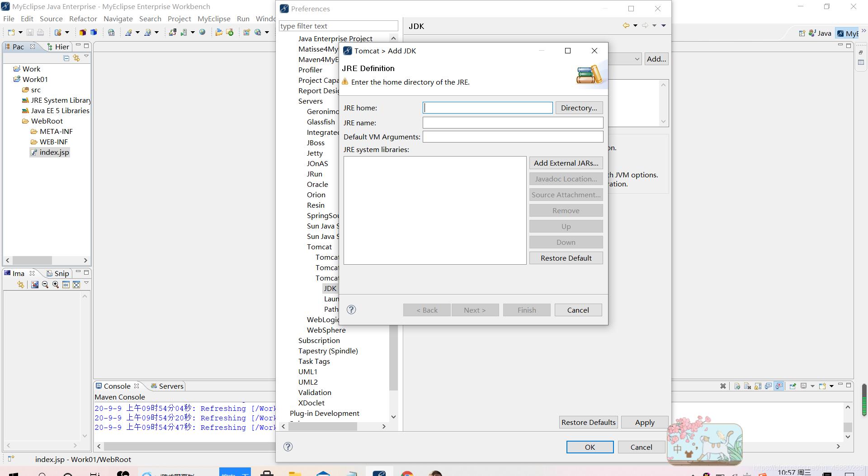Viewport: 868px width, 476px height.
Task: Click the fit-to-window image preview icon
Action: (76, 285)
